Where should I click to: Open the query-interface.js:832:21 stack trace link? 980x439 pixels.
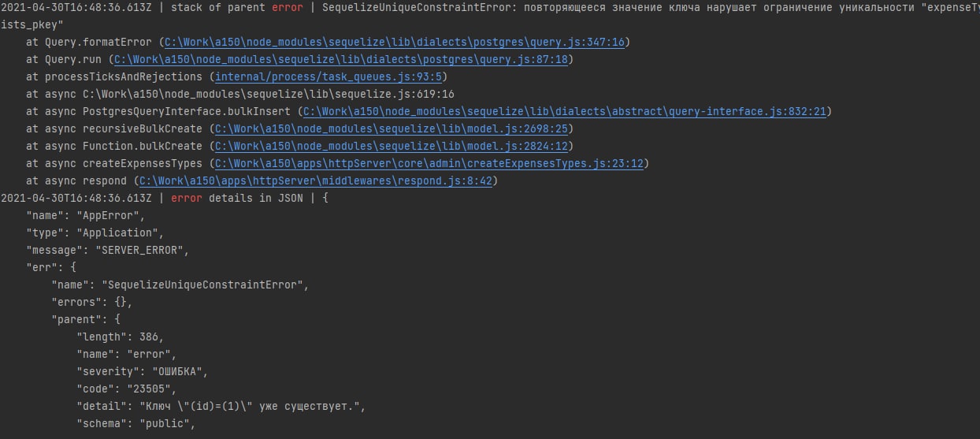click(x=564, y=111)
